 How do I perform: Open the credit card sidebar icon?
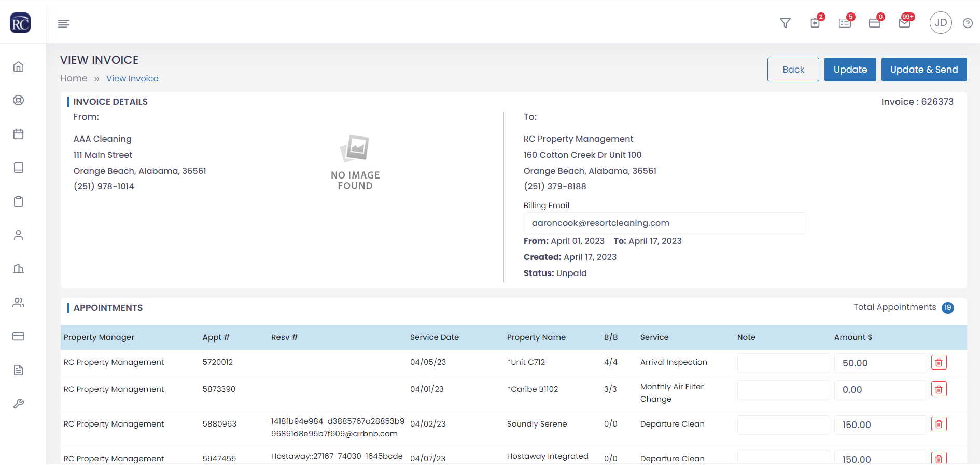19,336
